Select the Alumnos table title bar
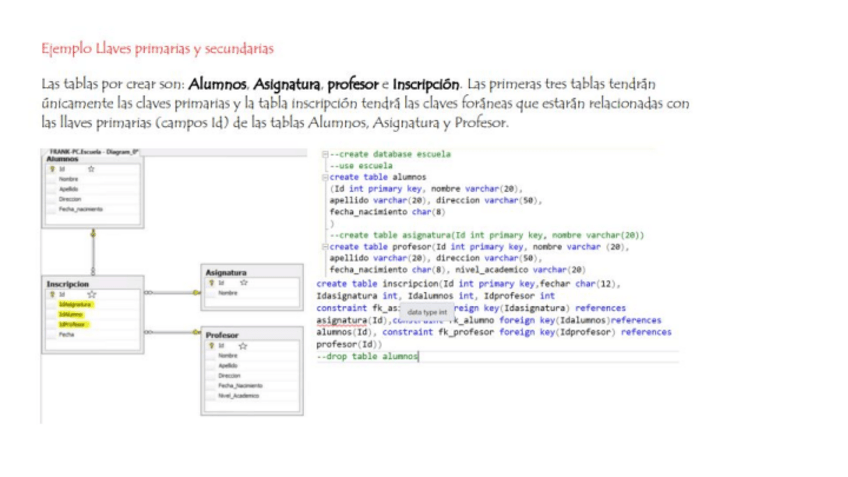This screenshot has width=848, height=477. pos(92,159)
